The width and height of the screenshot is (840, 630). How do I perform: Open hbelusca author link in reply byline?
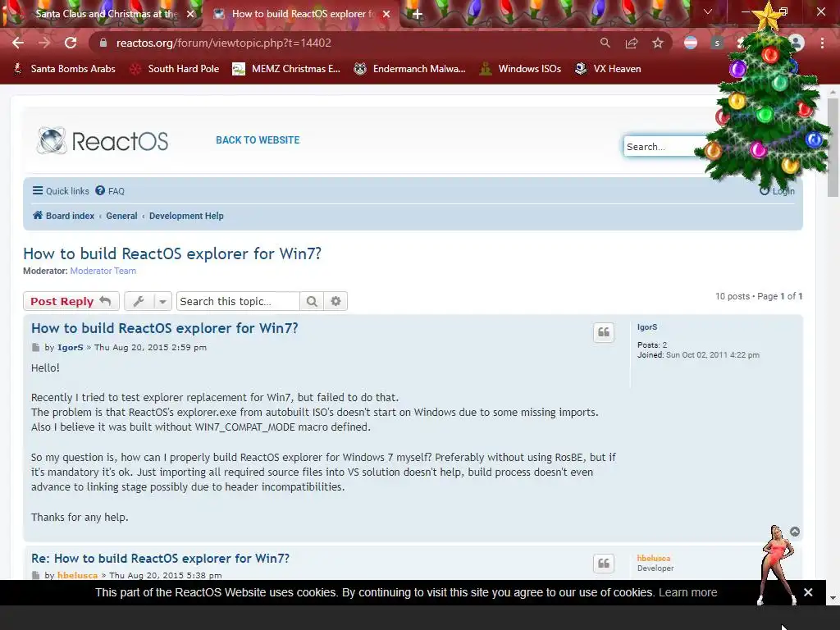click(x=77, y=575)
